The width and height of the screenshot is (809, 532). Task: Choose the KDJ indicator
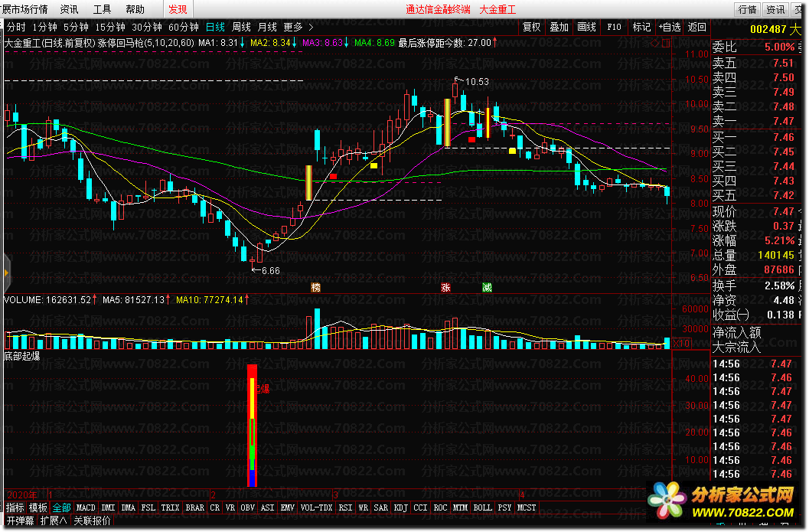pyautogui.click(x=401, y=508)
